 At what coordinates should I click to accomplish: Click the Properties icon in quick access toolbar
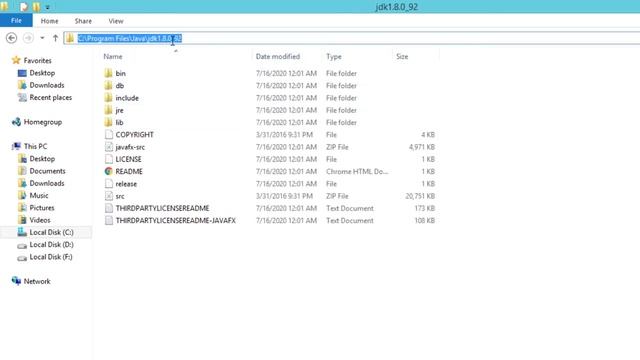pos(24,7)
